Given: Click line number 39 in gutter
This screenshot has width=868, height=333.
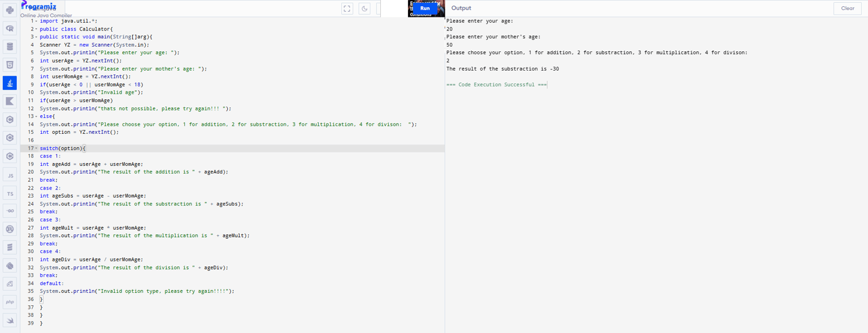Looking at the screenshot, I should pyautogui.click(x=31, y=323).
